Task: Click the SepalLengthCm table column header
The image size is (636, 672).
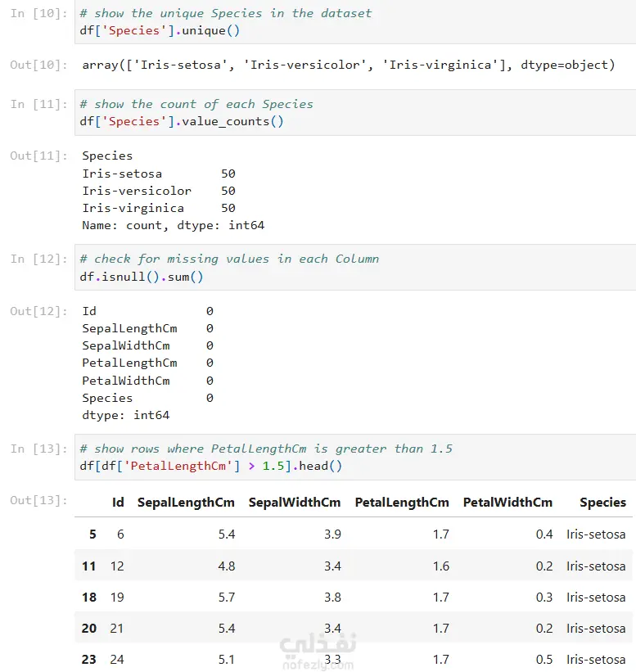Action: (x=186, y=503)
